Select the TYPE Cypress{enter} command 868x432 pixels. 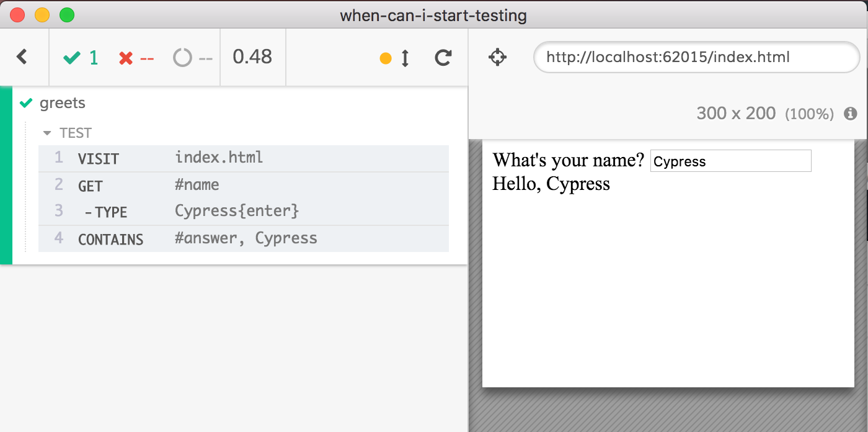coord(244,211)
